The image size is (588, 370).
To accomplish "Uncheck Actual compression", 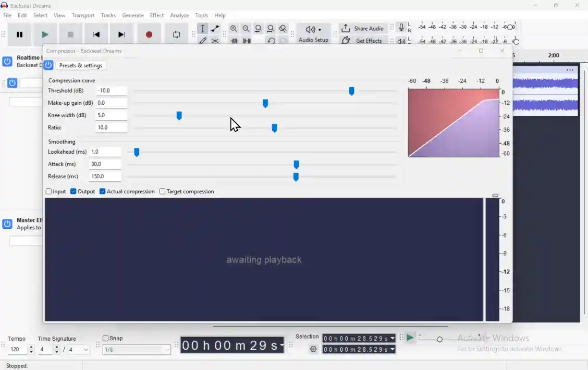I will (x=102, y=191).
